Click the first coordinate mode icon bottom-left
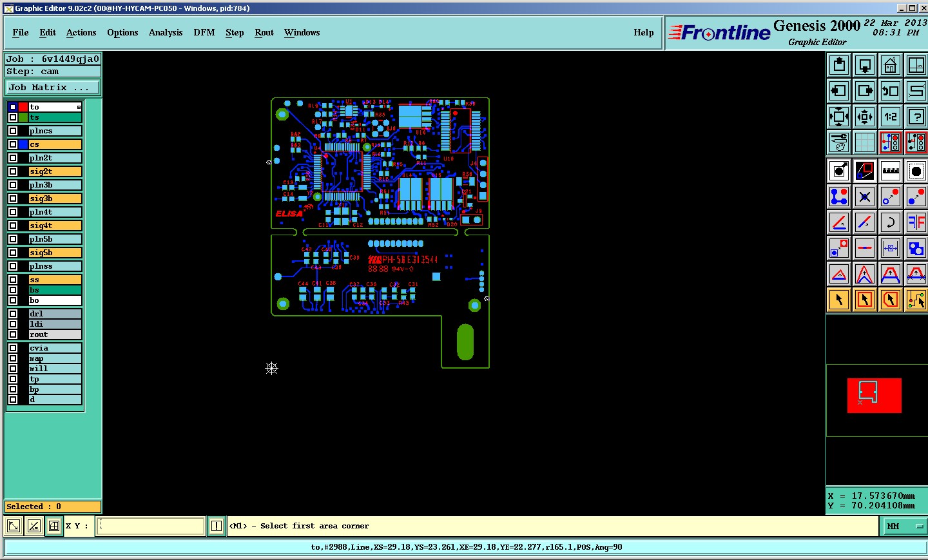The width and height of the screenshot is (928, 560). pos(13,526)
